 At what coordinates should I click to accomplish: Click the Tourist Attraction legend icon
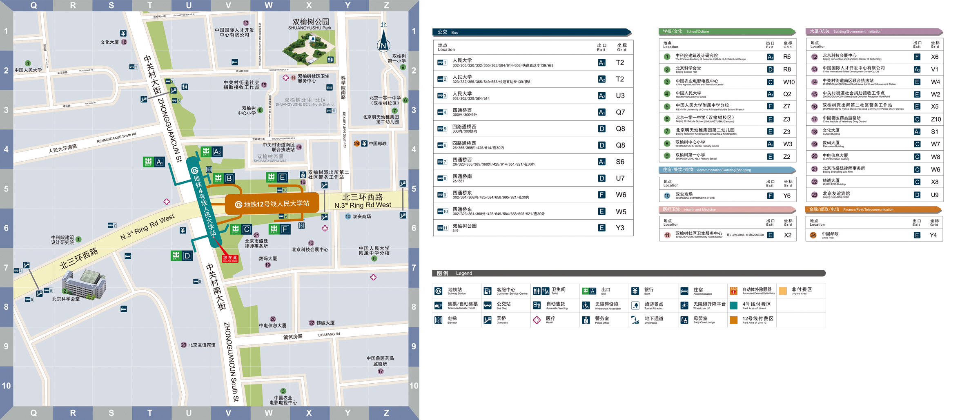635,305
